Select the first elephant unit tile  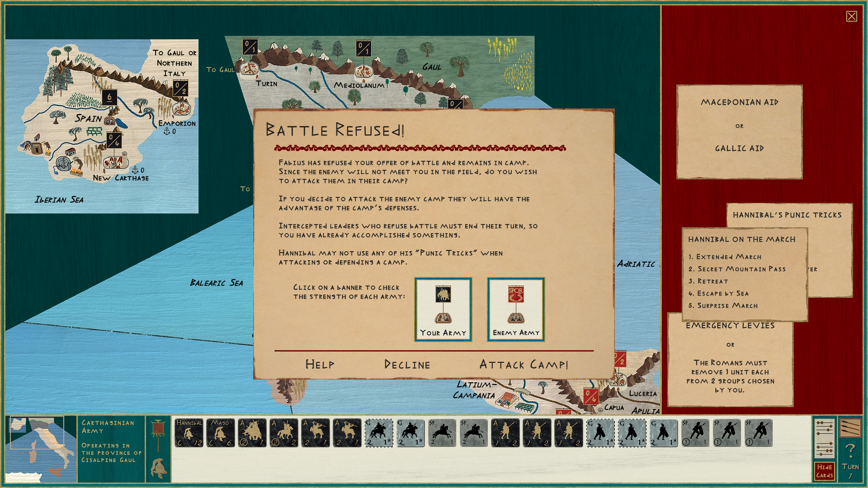pos(252,433)
